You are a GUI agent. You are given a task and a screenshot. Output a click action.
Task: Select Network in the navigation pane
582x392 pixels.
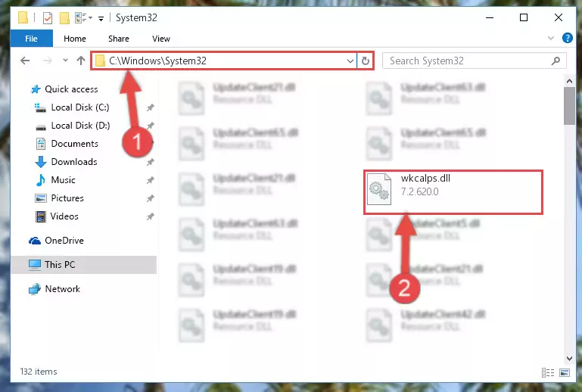(62, 289)
